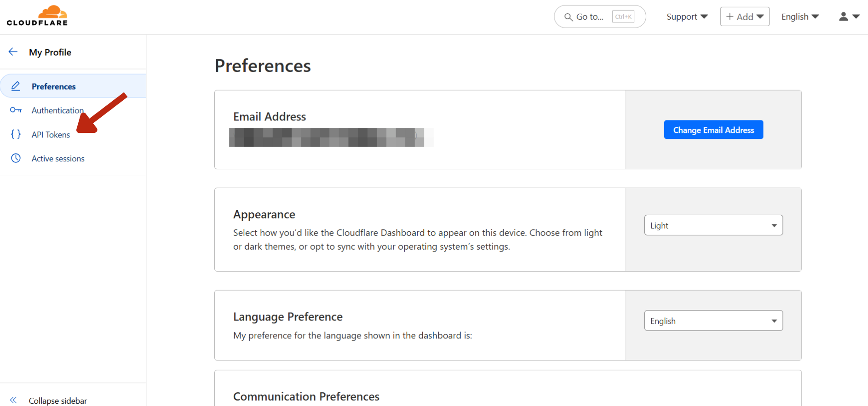Click the 'Select how you'd like the Cloudflare Dashboard' description
This screenshot has height=406, width=868.
418,240
